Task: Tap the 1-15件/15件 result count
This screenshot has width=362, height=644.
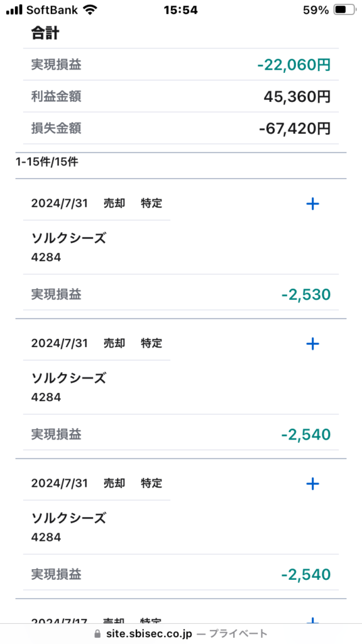Action: [x=47, y=162]
